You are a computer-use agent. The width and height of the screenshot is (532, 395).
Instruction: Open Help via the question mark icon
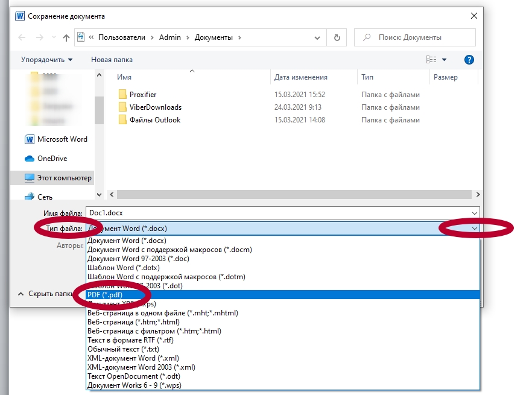[469, 59]
